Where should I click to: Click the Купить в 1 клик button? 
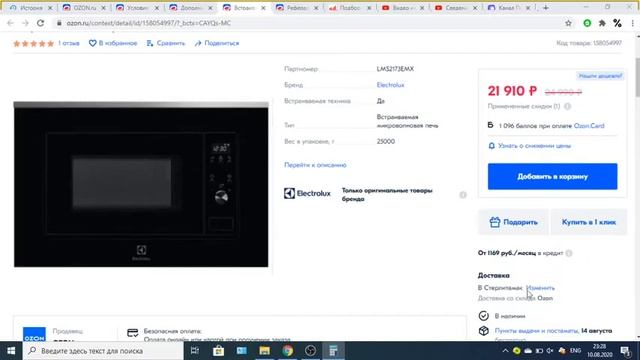(x=589, y=222)
